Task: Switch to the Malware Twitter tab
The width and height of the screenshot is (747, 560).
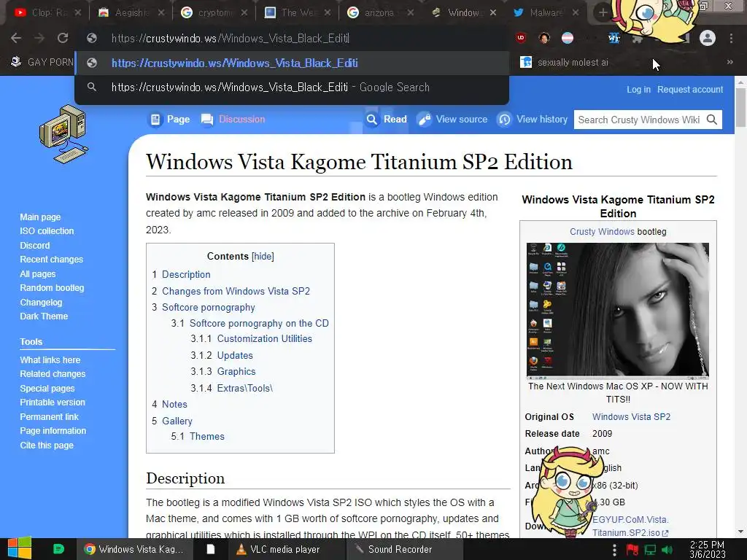Action: (x=546, y=12)
